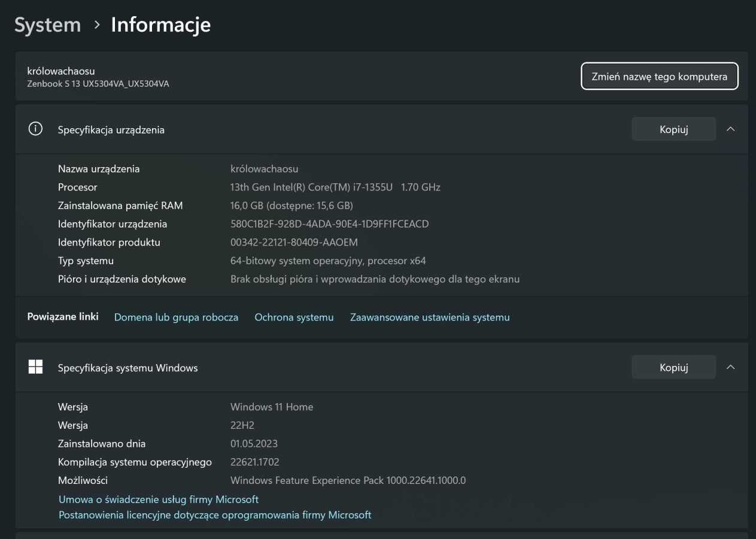Go back to System in the breadcrumb
The height and width of the screenshot is (539, 756).
pos(47,25)
